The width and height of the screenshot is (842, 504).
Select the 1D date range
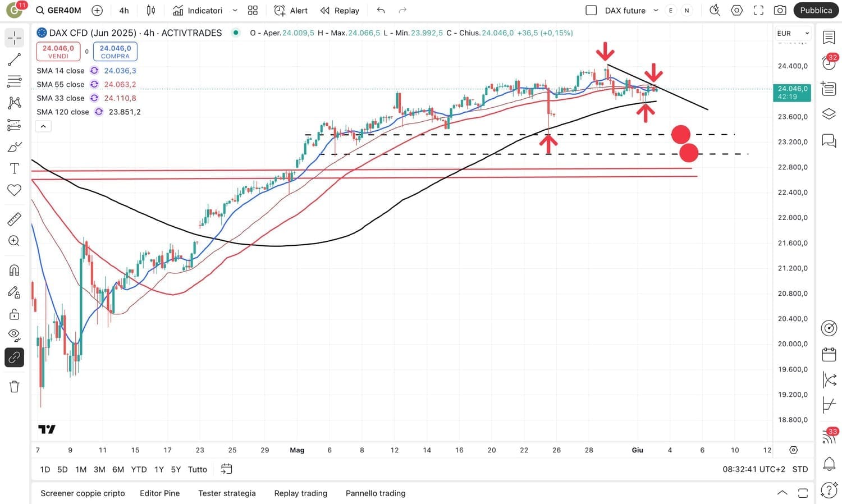45,469
